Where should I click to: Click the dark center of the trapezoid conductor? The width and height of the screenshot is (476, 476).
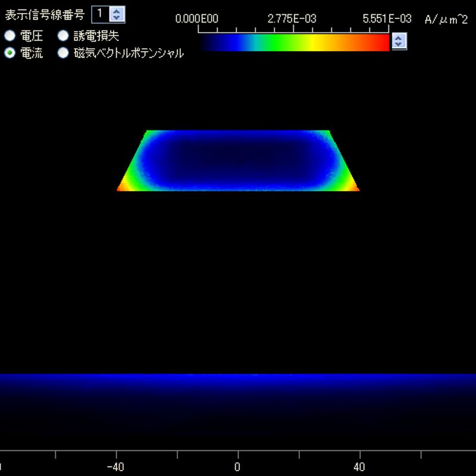(238, 158)
